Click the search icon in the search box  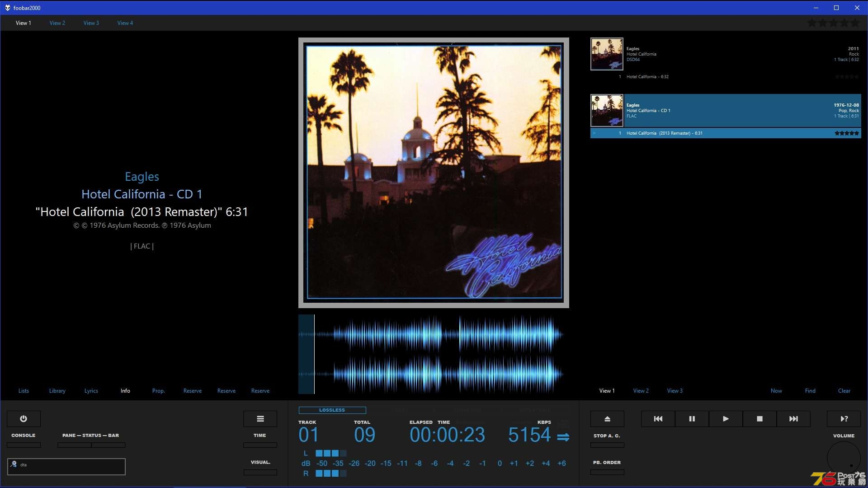(14, 464)
